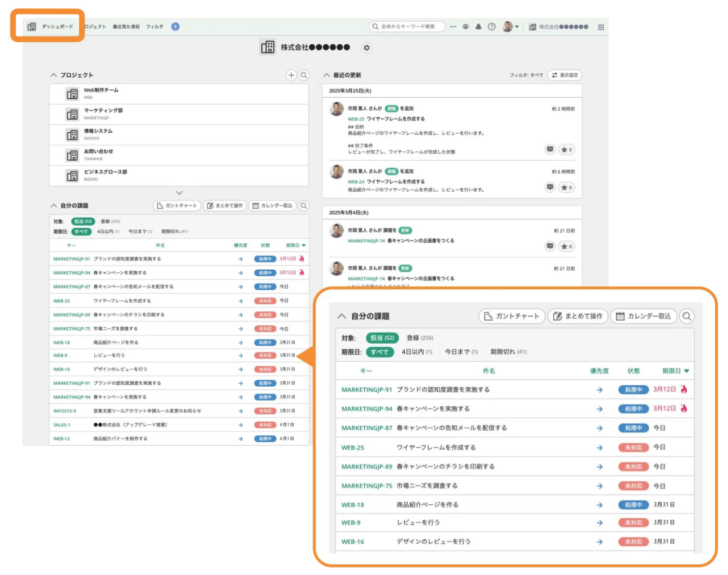Select すべて due-date filter in enlarged callout
This screenshot has width=728, height=575.
click(380, 352)
